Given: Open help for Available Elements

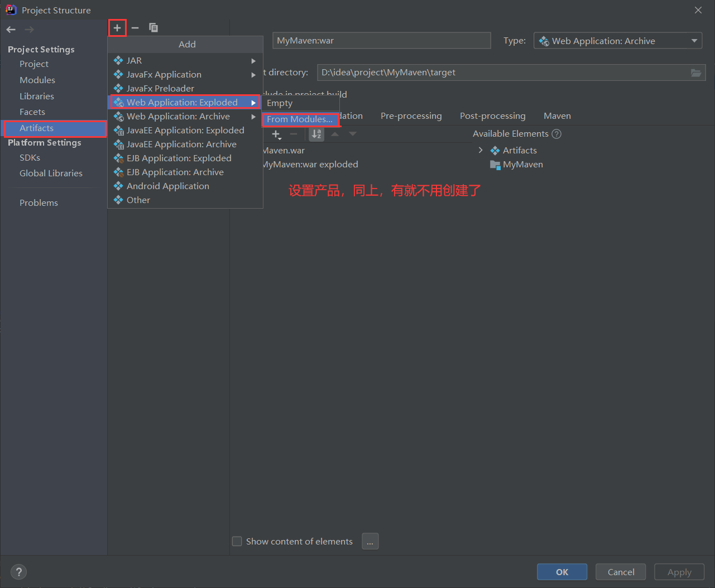Looking at the screenshot, I should pyautogui.click(x=556, y=134).
